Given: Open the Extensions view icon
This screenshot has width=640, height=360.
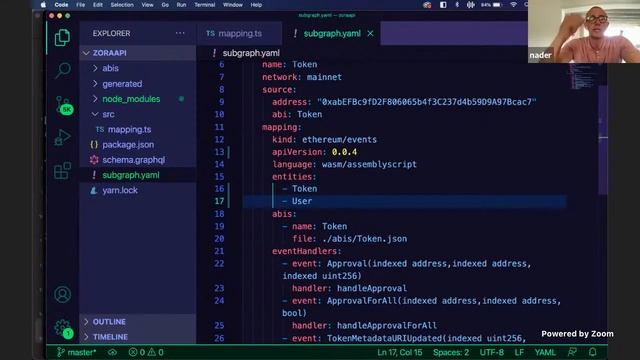Looking at the screenshot, I should click(x=62, y=170).
